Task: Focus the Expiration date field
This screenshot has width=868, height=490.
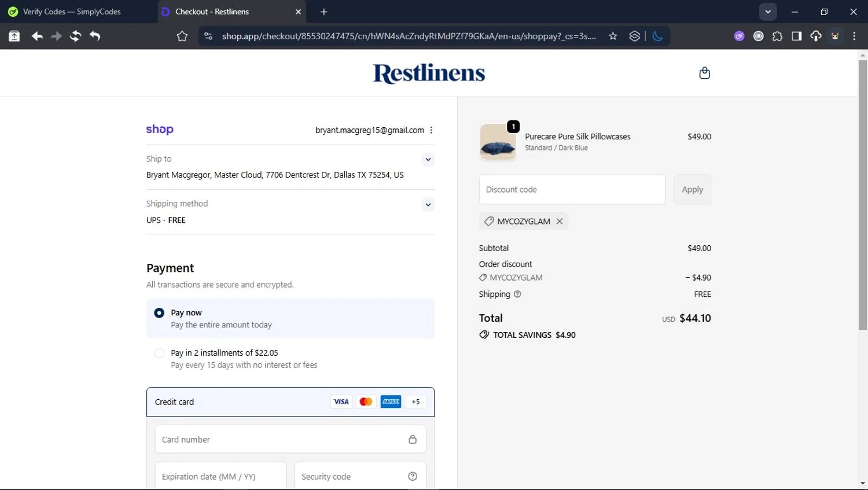Action: pos(220,476)
